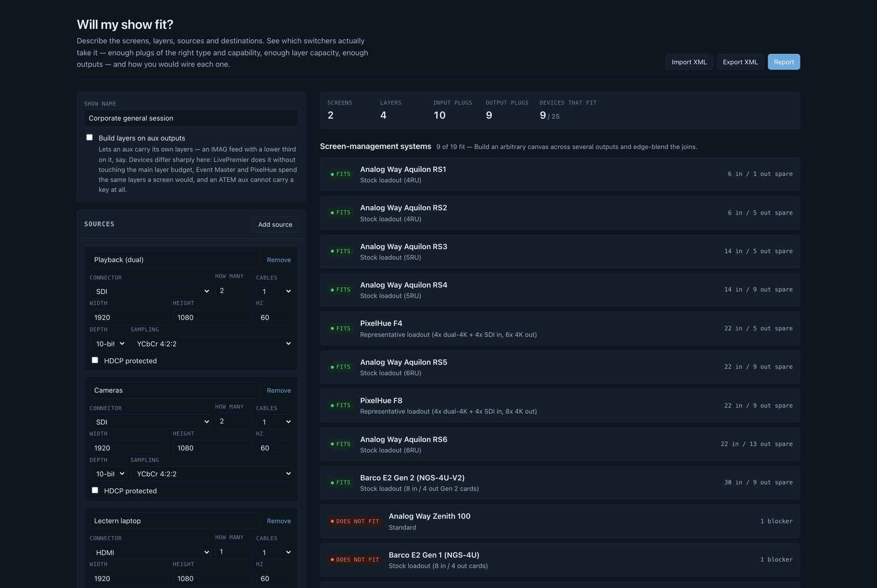Click the Barco E2 Gen 1 '1 blocker' text
The image size is (877, 588).
pyautogui.click(x=776, y=559)
